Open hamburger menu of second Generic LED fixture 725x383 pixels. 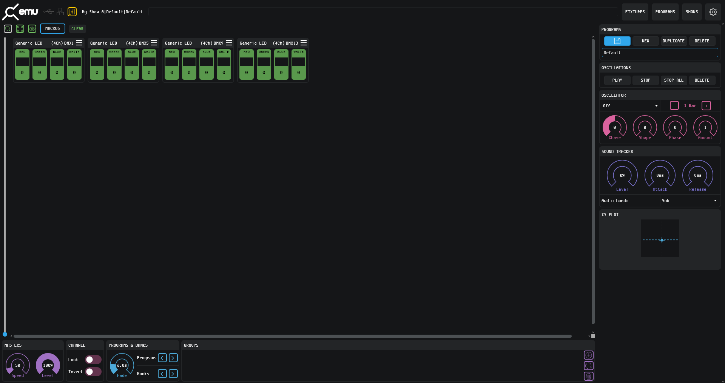click(x=154, y=43)
